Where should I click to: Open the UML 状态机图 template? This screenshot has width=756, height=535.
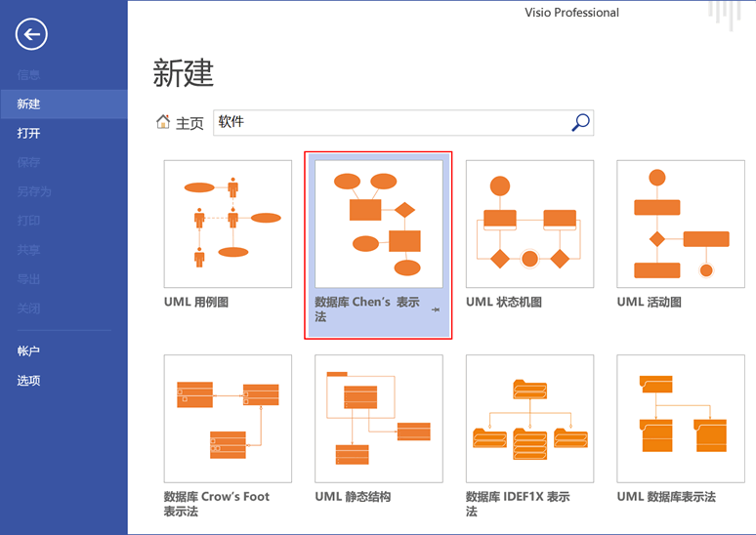529,224
